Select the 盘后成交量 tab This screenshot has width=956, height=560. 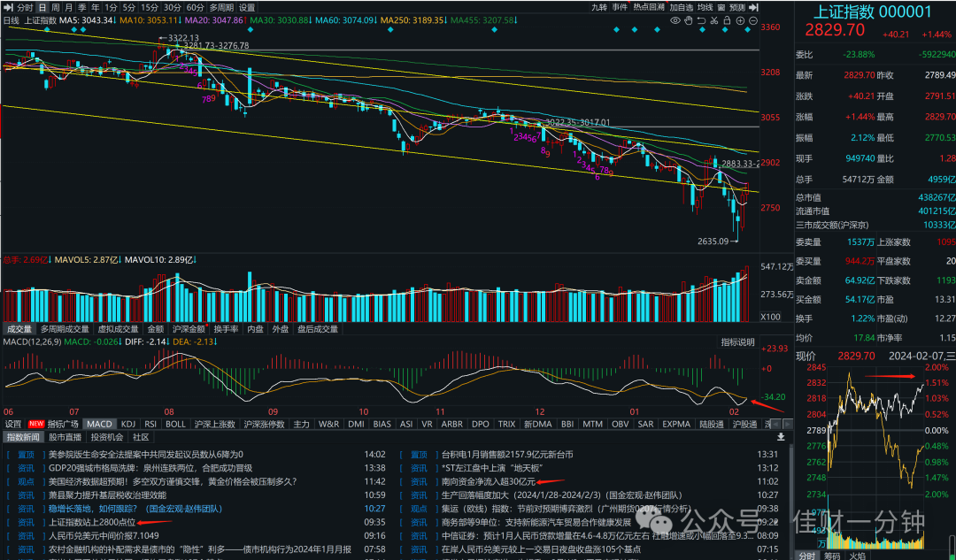[318, 329]
